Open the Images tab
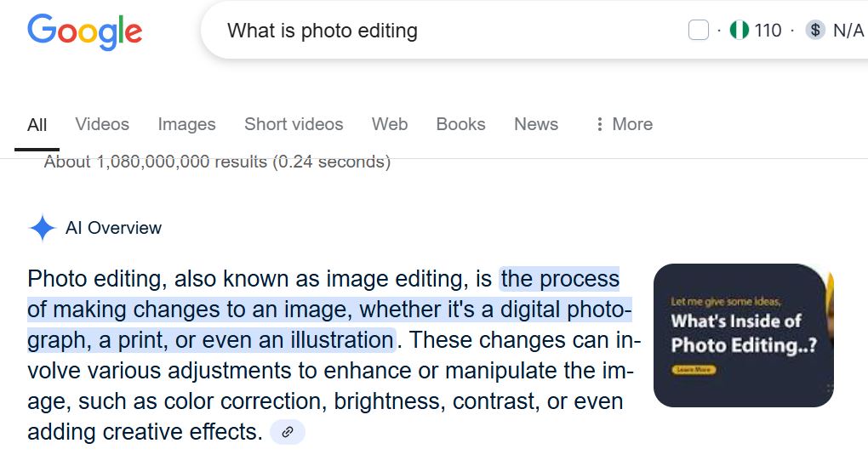Screen dimensions: 868x466 186,124
